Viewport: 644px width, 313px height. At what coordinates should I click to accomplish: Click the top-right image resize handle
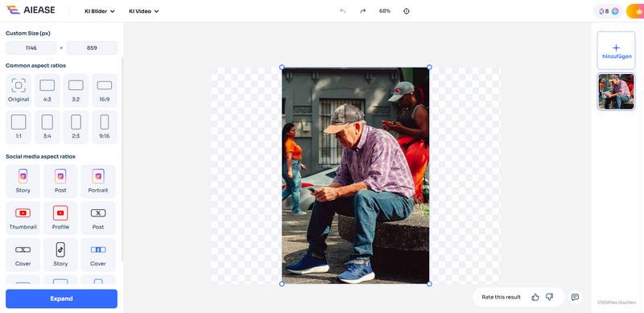click(x=429, y=67)
